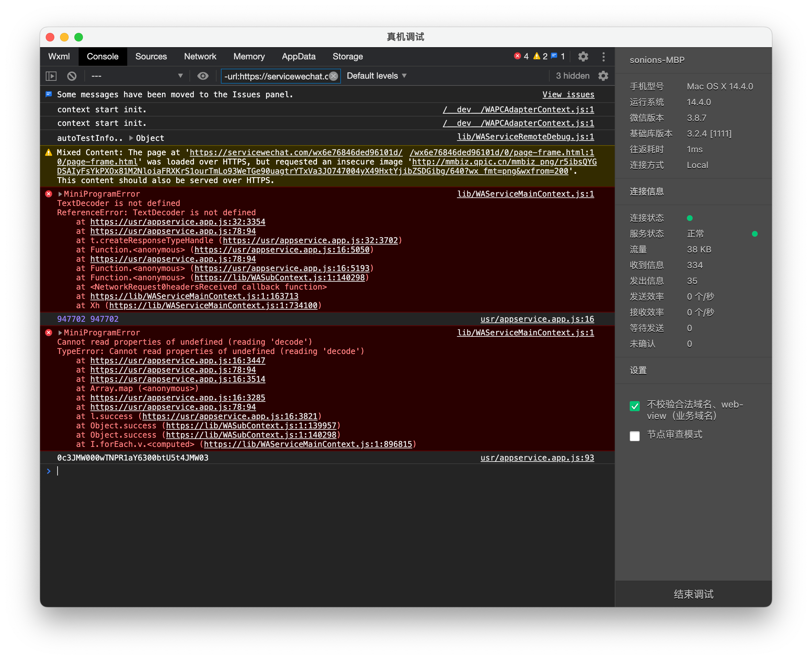Viewport: 812px width, 660px height.
Task: Click the red error count badge
Action: (521, 56)
